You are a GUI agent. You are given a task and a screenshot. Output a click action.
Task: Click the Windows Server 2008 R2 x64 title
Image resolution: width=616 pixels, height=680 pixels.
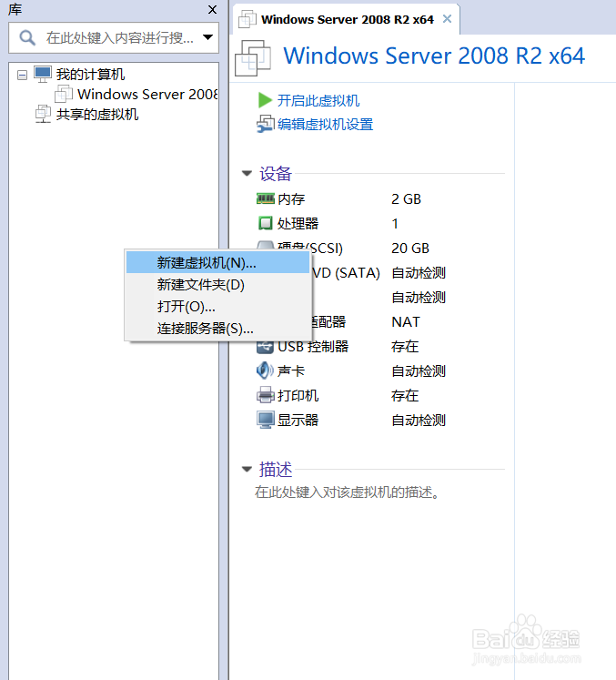(434, 56)
